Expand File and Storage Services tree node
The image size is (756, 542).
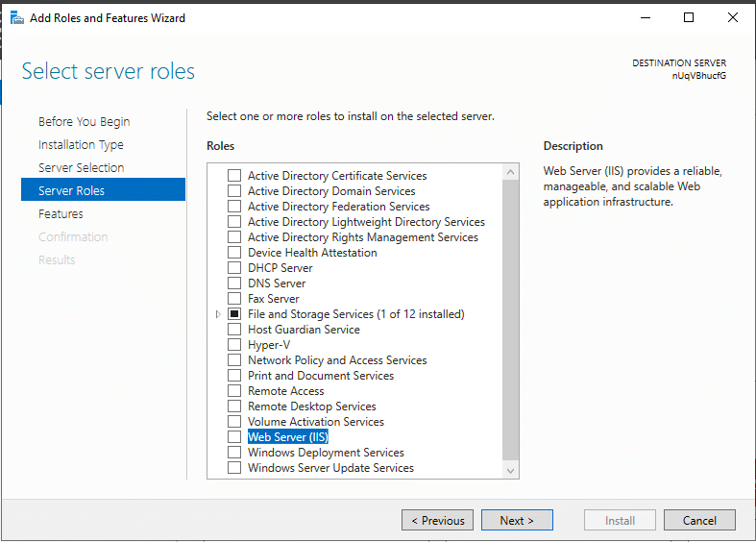click(x=218, y=314)
